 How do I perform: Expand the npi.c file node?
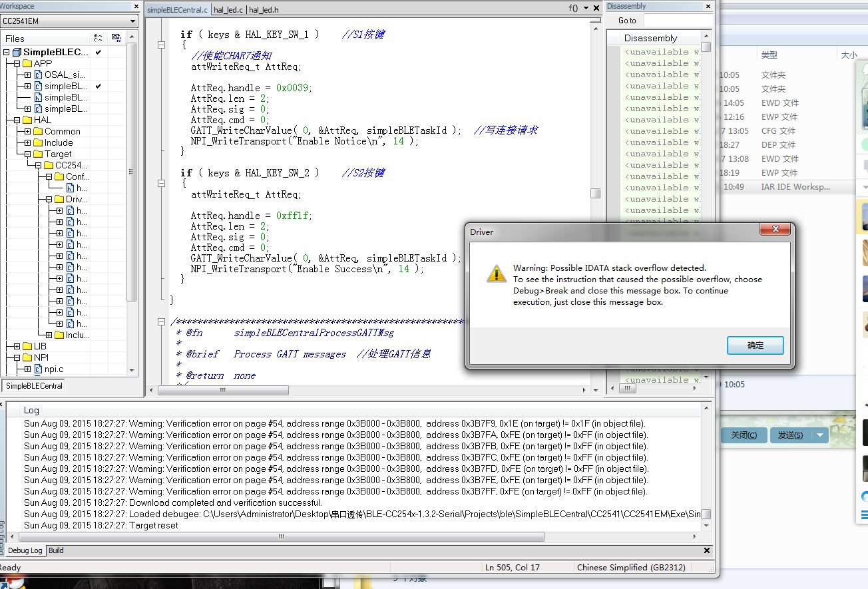(x=28, y=369)
